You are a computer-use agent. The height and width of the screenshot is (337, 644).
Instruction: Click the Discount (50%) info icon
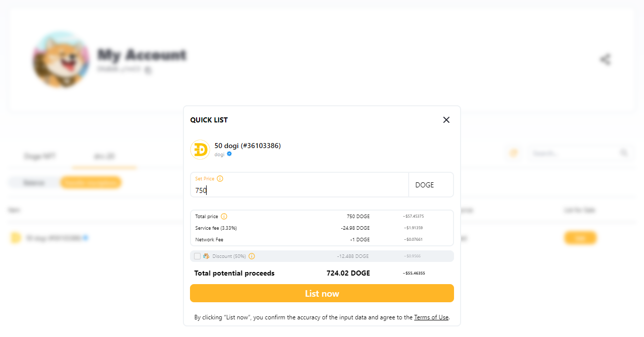(252, 256)
